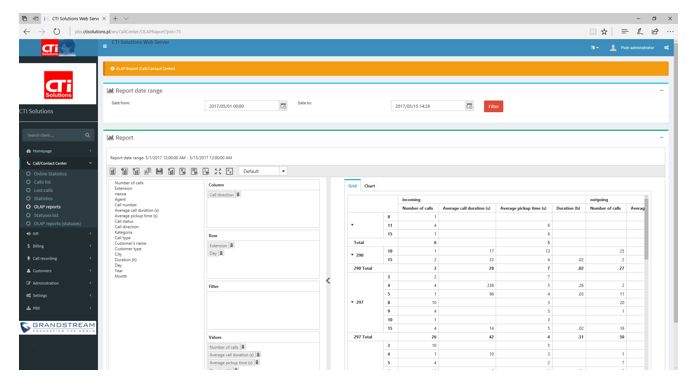
Task: Open calendar picker for Date to
Action: point(469,106)
